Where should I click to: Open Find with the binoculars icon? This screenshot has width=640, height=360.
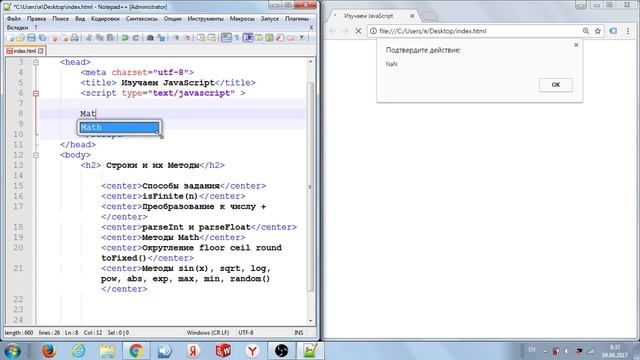(150, 38)
